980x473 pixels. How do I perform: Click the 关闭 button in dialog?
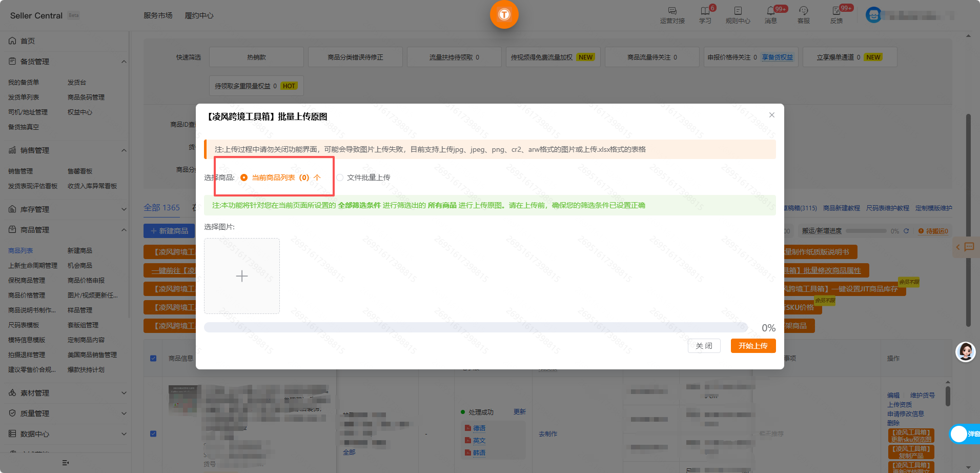pos(704,346)
